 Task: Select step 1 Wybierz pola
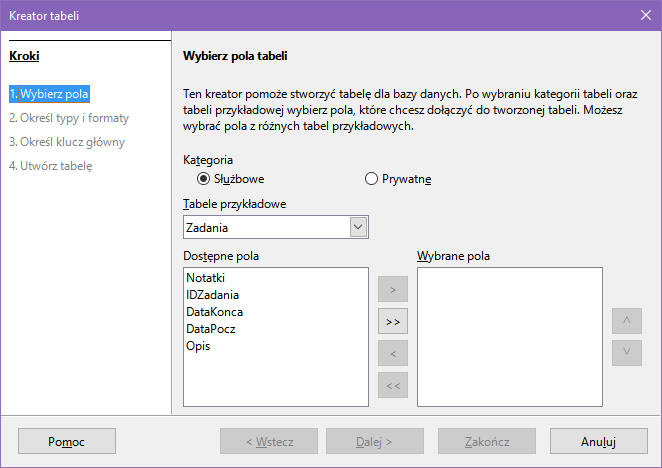point(49,94)
